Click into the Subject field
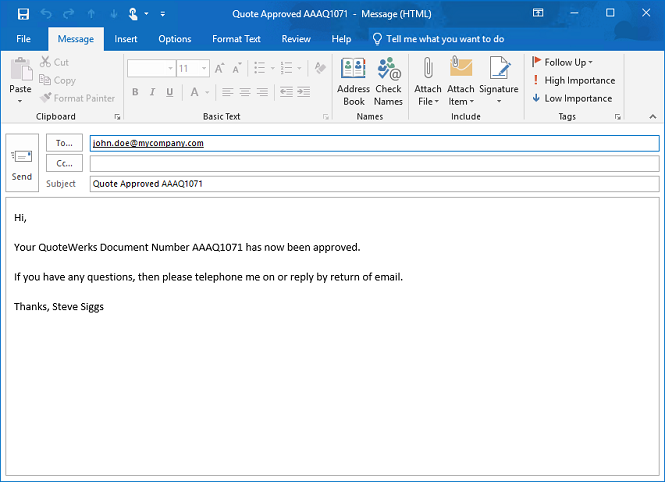Screen dimensions: 665x482 pyautogui.click(x=374, y=184)
